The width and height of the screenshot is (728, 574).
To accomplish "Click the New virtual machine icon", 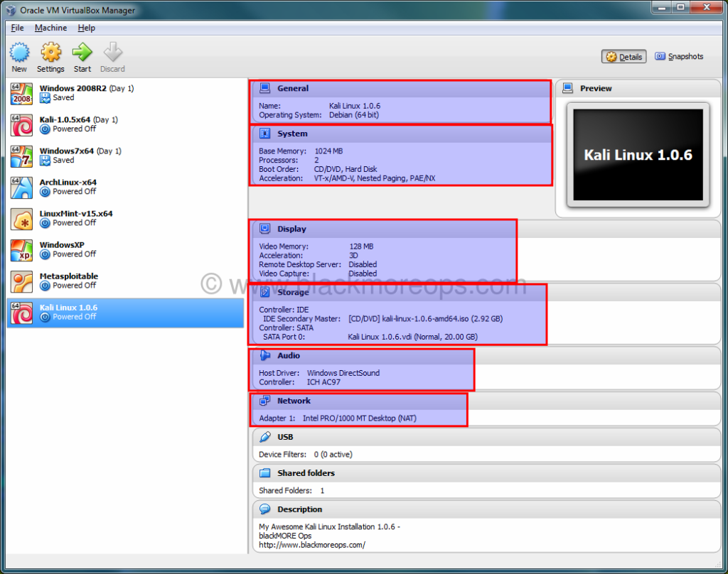I will pos(19,52).
